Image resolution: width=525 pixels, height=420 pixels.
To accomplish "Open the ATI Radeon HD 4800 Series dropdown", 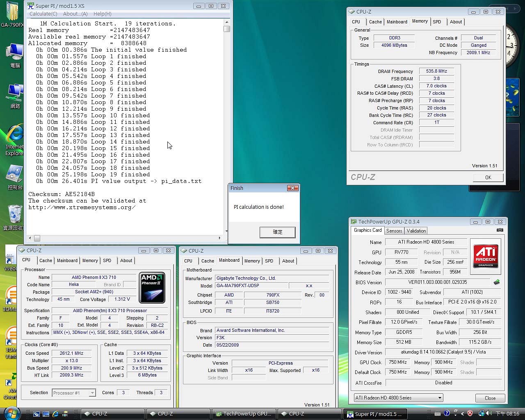I will point(398,398).
